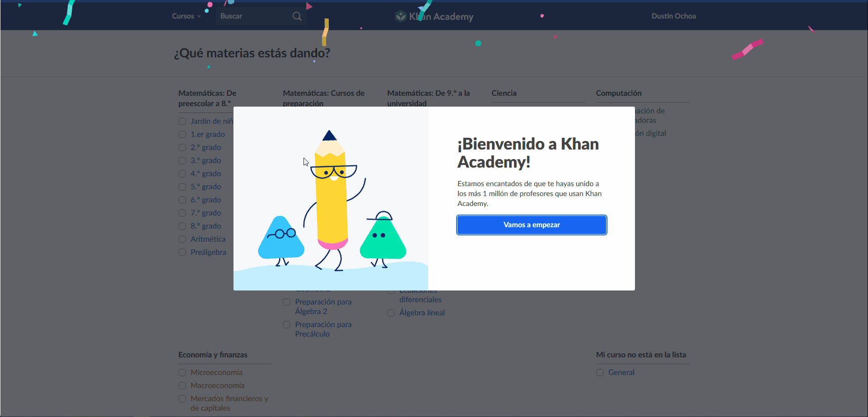Check the Jardín de niños checkbox

click(x=182, y=122)
